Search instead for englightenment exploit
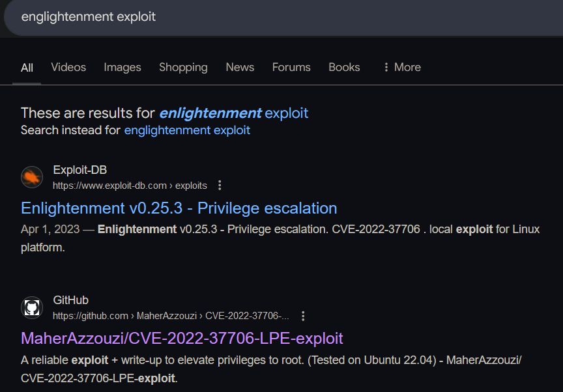The width and height of the screenshot is (563, 392). coord(187,130)
